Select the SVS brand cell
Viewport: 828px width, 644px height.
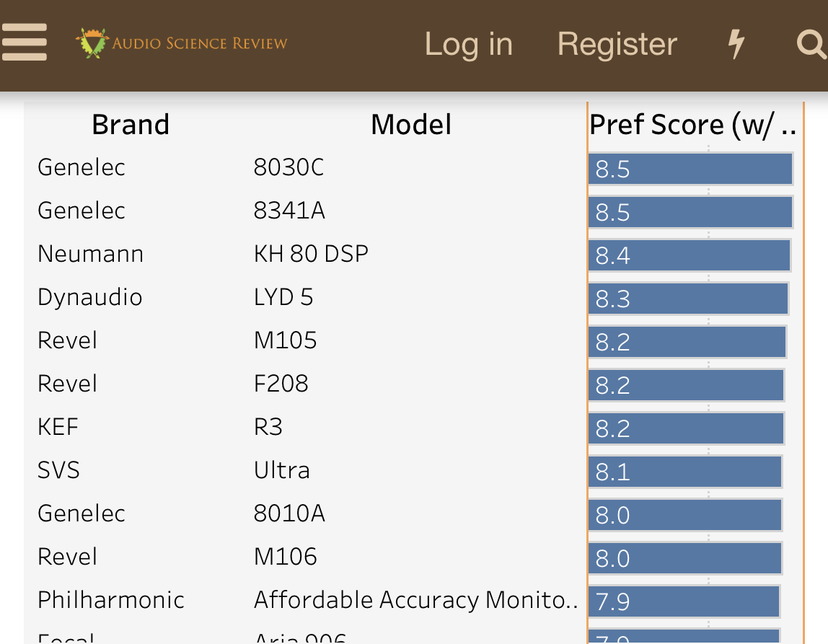point(58,470)
